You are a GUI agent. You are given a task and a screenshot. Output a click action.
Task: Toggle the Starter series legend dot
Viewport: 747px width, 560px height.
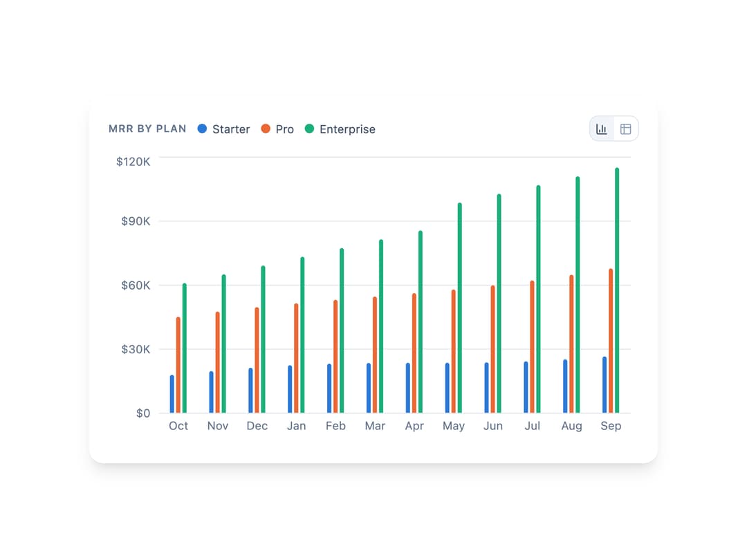(x=202, y=129)
